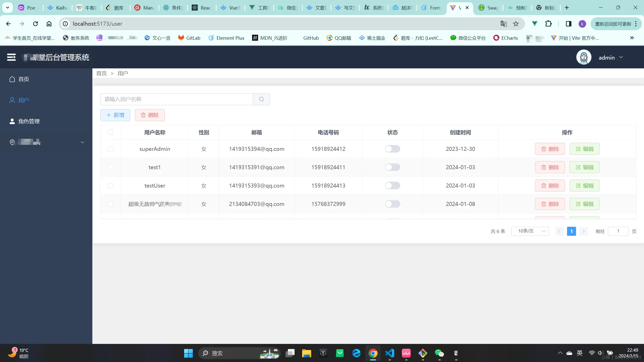Viewport: 644px width, 362px height.
Task: Click the search magnifier icon button
Action: pos(261,99)
